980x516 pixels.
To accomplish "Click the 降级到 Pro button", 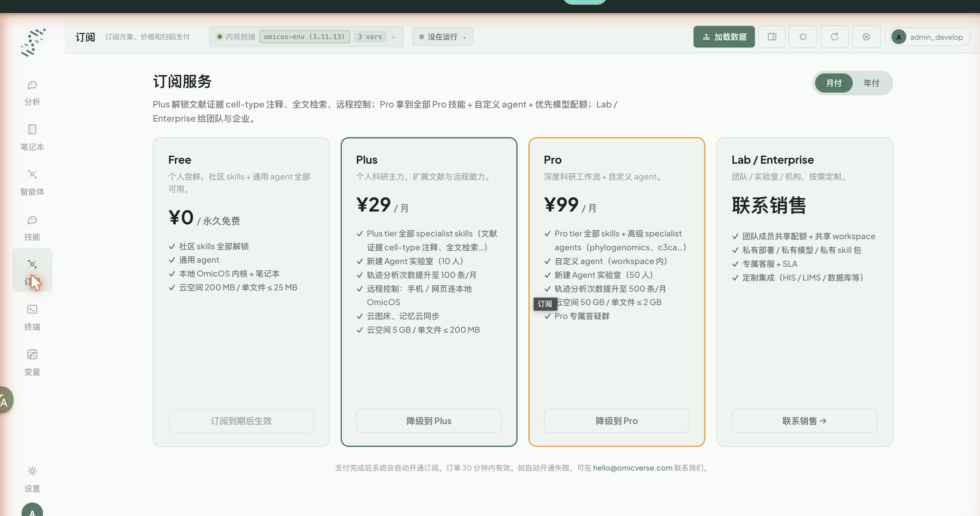I will (x=617, y=421).
